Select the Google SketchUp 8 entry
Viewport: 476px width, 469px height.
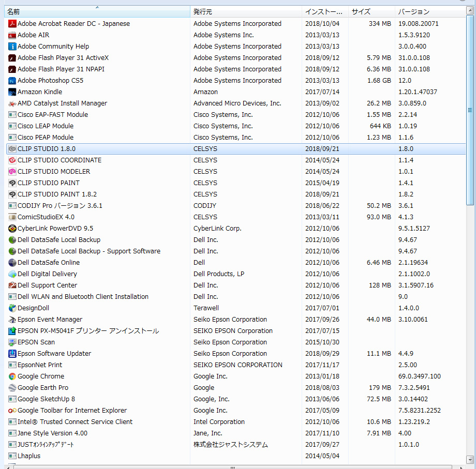[x=46, y=399]
